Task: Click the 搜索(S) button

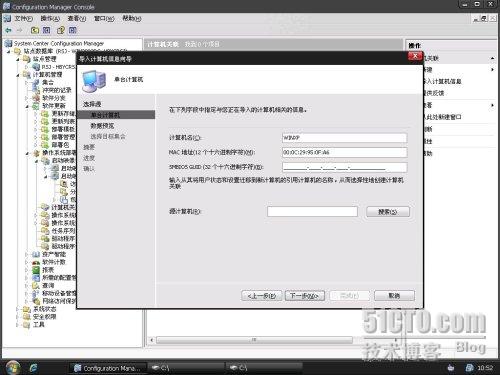Action: click(388, 212)
